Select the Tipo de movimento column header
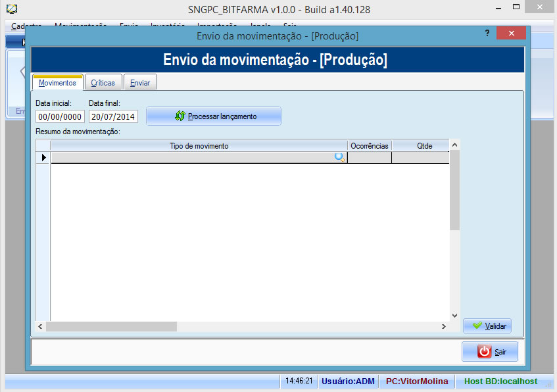557x392 pixels. click(x=199, y=146)
